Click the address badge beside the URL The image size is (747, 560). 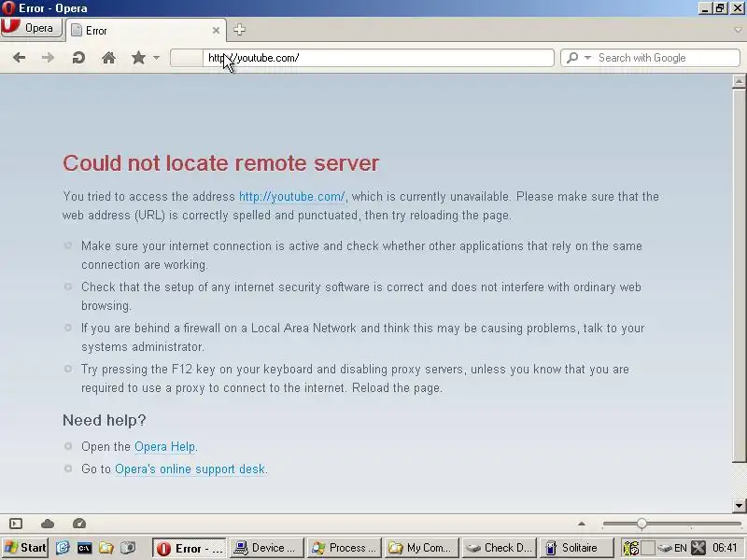coord(187,58)
